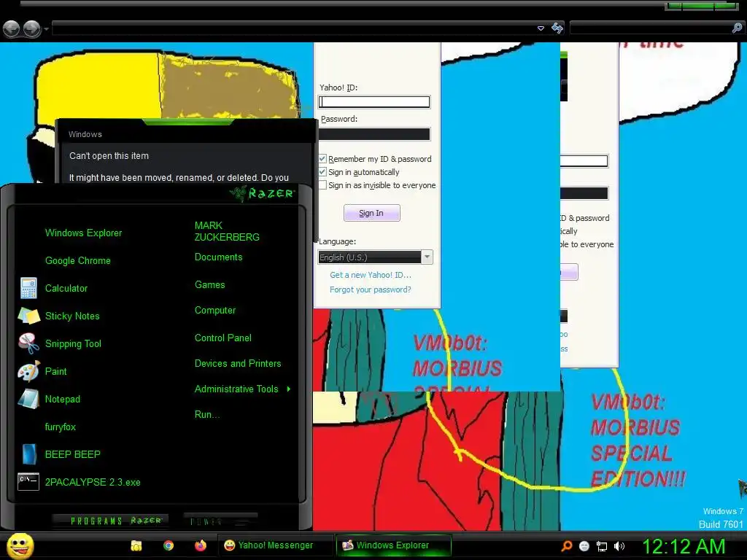Open Windows Explorer from Start menu
Image resolution: width=747 pixels, height=560 pixels.
click(x=83, y=233)
